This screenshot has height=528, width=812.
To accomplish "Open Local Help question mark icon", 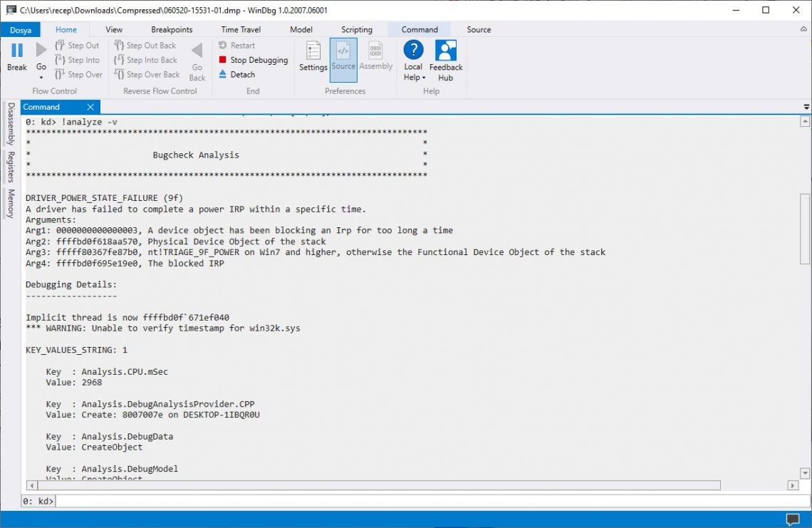I will 413,51.
